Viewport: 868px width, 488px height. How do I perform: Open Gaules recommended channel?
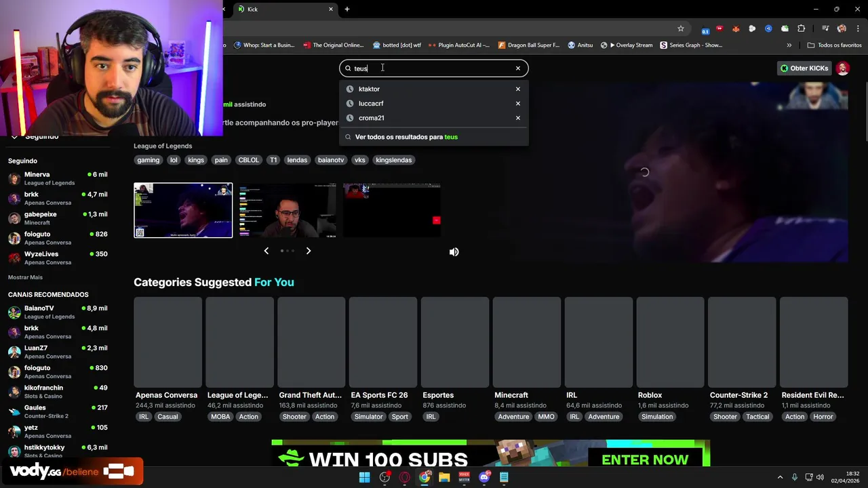pyautogui.click(x=58, y=411)
